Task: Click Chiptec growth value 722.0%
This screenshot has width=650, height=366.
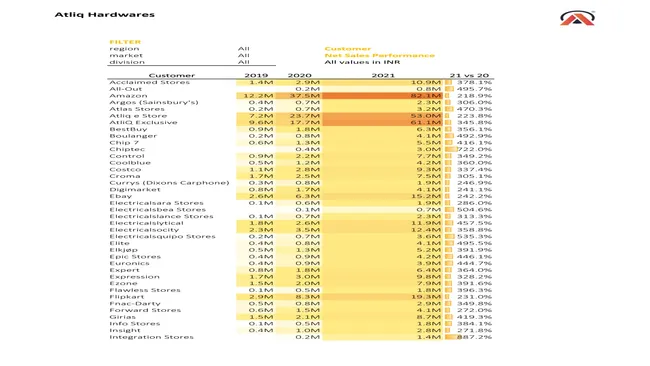Action: (474, 150)
